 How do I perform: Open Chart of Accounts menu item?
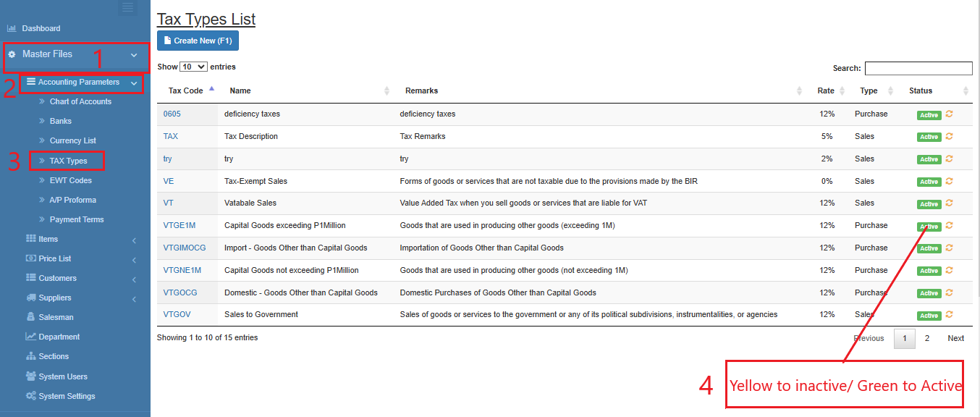(x=80, y=101)
